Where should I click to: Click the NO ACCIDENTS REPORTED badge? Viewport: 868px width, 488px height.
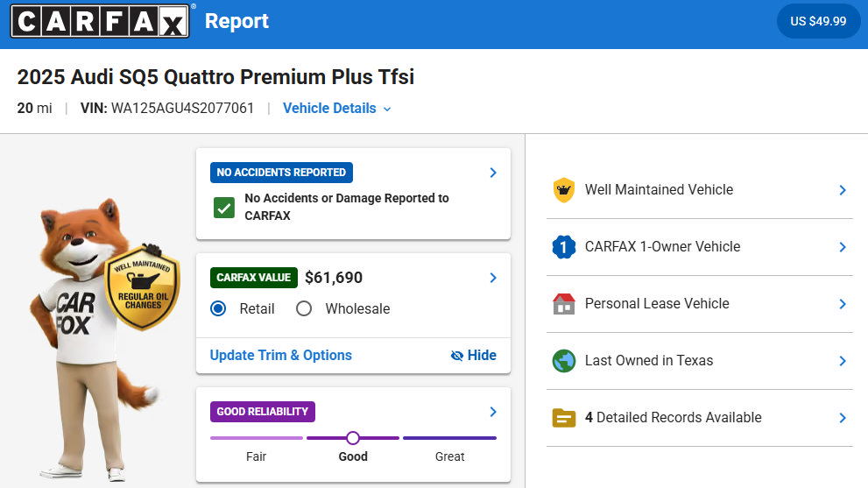click(281, 173)
